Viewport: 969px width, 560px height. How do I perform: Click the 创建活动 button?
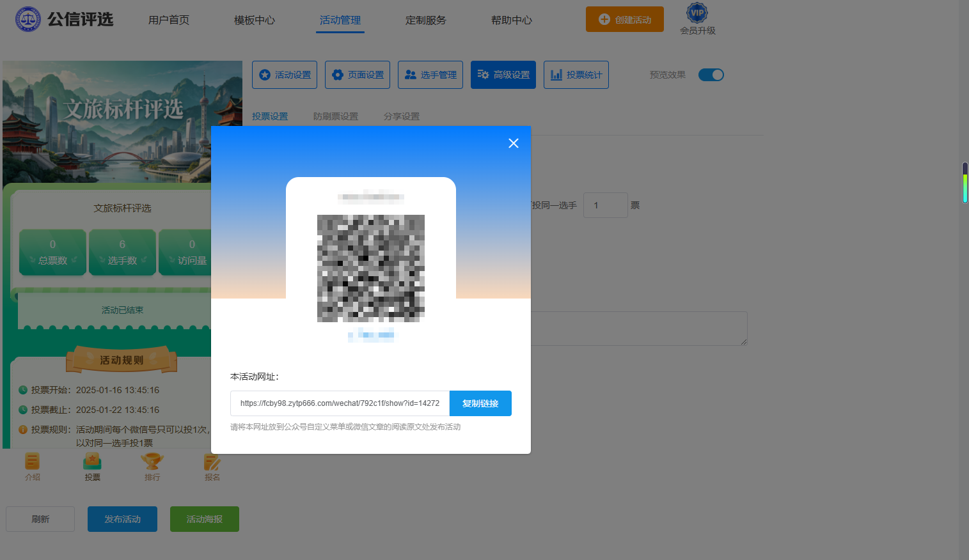[625, 19]
